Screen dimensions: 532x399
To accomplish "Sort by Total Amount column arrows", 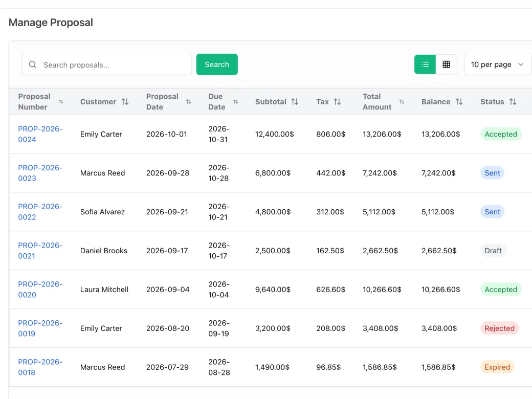I will 402,102.
